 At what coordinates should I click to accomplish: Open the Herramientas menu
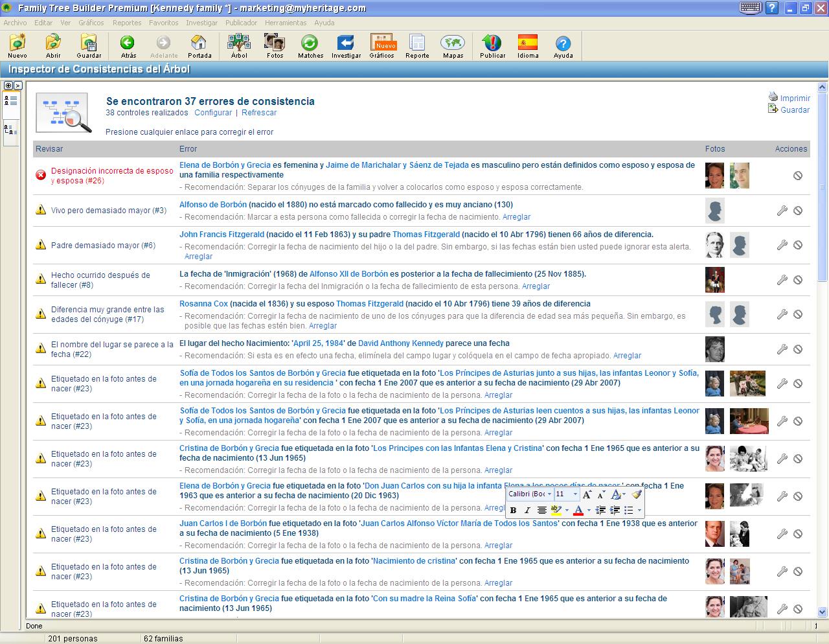tap(286, 23)
